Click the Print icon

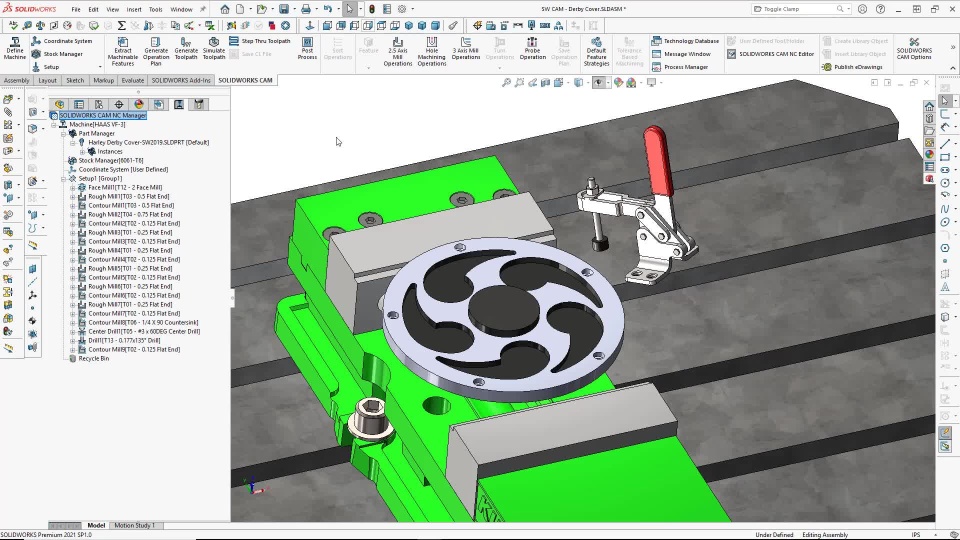tap(306, 9)
